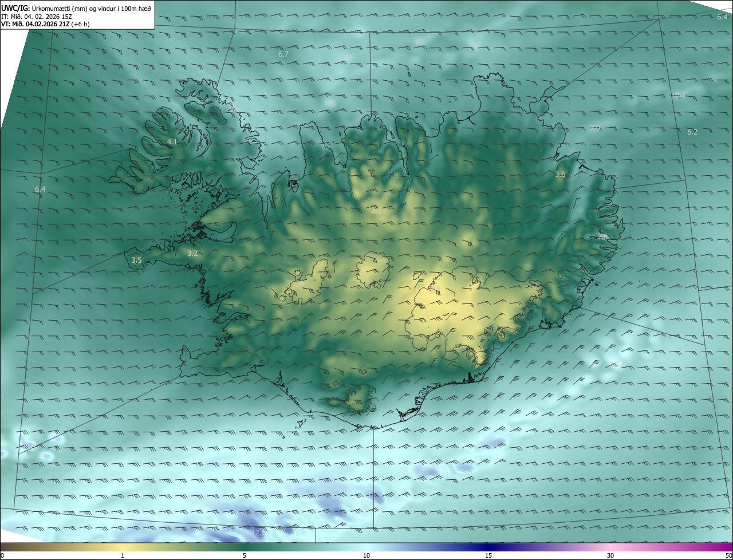The height and width of the screenshot is (560, 733).
Task: Click the '50' tick on the color scale
Action: click(728, 555)
